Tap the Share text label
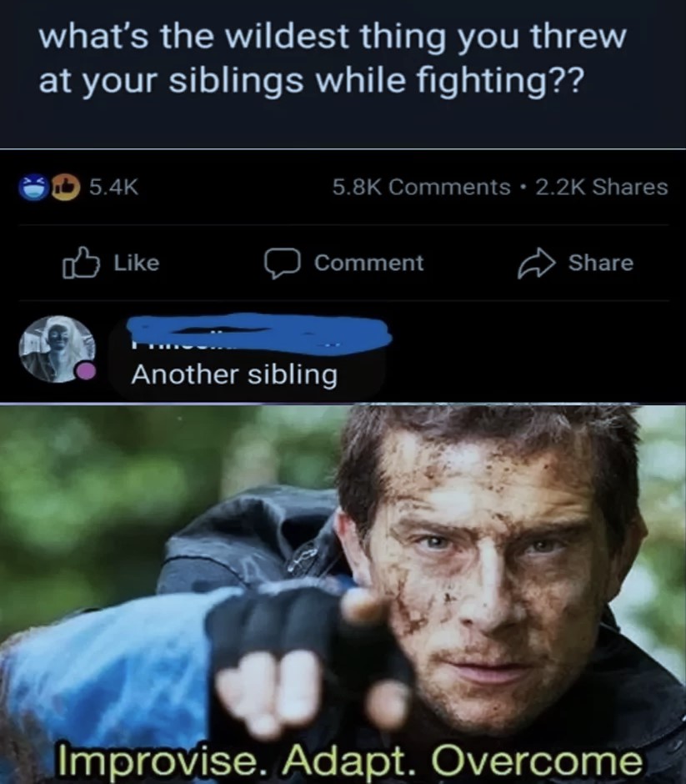The width and height of the screenshot is (686, 784). 600,263
